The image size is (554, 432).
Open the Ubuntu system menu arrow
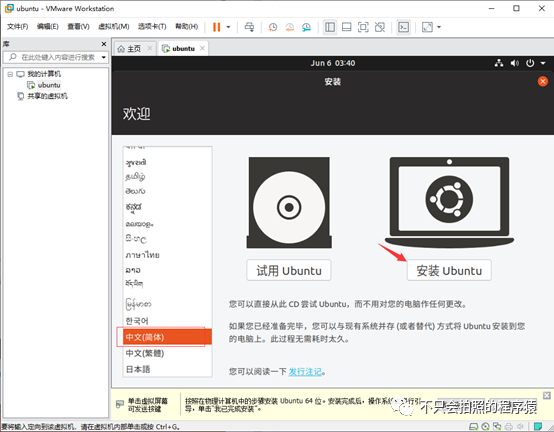(x=543, y=63)
